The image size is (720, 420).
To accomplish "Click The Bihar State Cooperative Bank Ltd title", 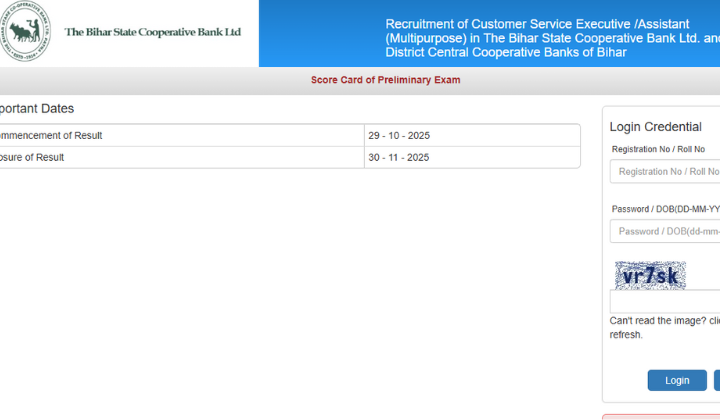I will coord(152,32).
